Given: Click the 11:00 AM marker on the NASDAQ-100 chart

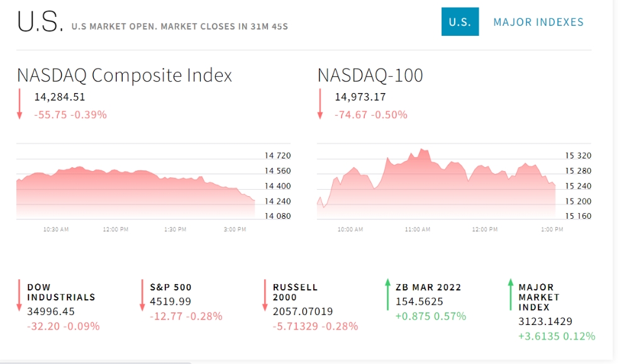Looking at the screenshot, I should tap(417, 229).
